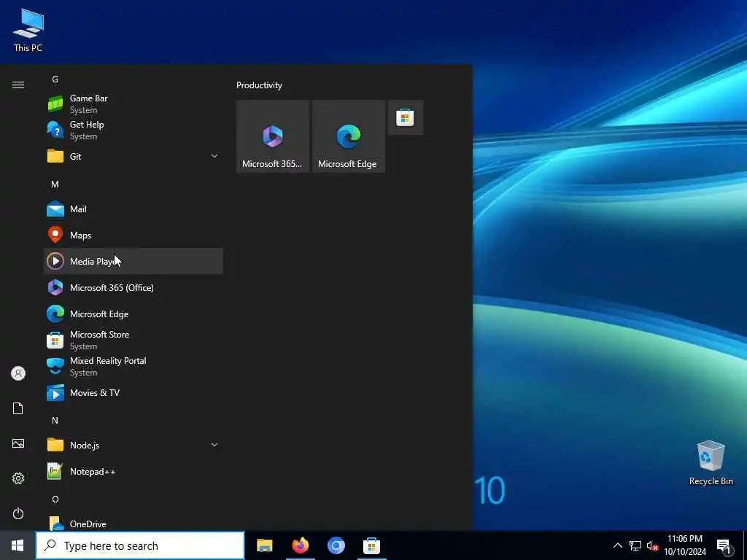Screen dimensions: 747x560
Task: Launch Media Player
Action: [133, 262]
